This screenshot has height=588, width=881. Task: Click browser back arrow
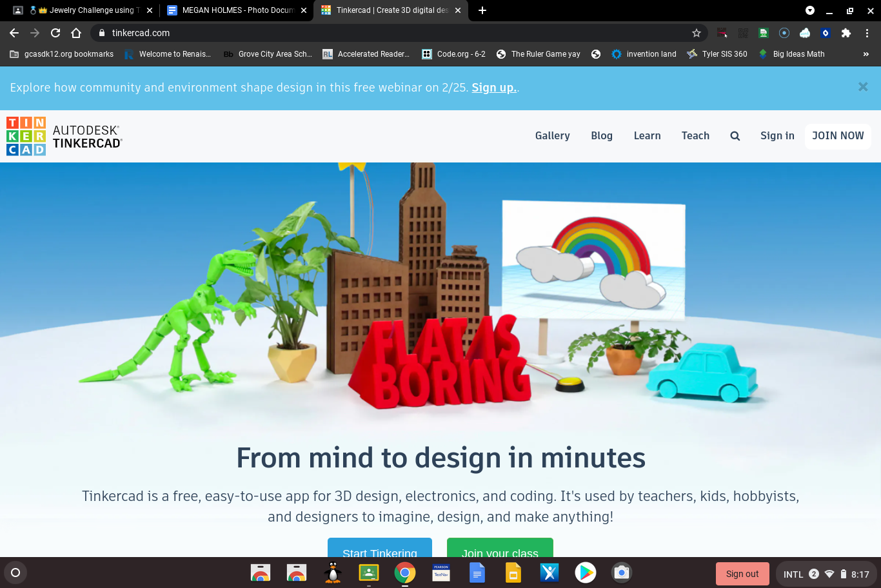click(x=14, y=33)
